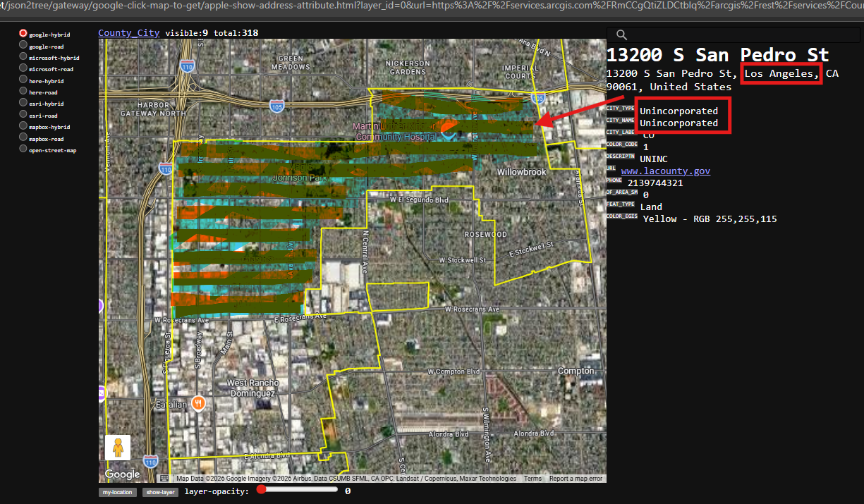Select the esri-hybrid basemap
This screenshot has width=864, height=504.
tap(23, 103)
